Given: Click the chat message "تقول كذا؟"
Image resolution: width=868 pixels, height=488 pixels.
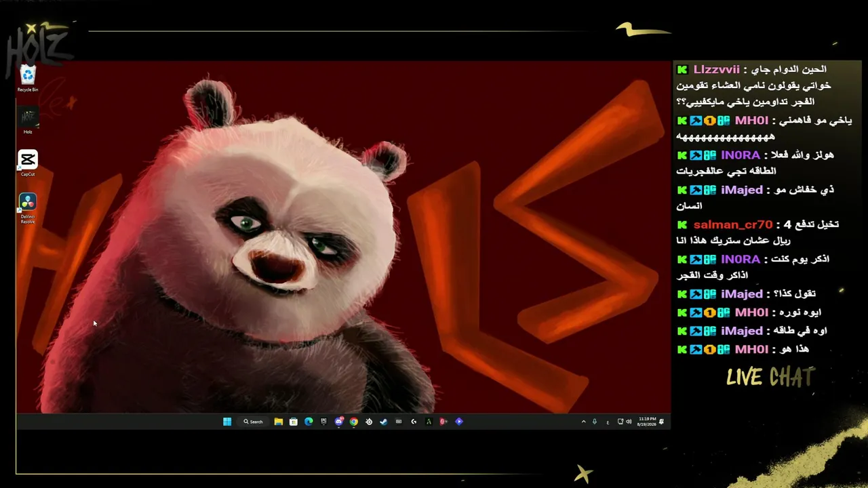Looking at the screenshot, I should coord(795,294).
